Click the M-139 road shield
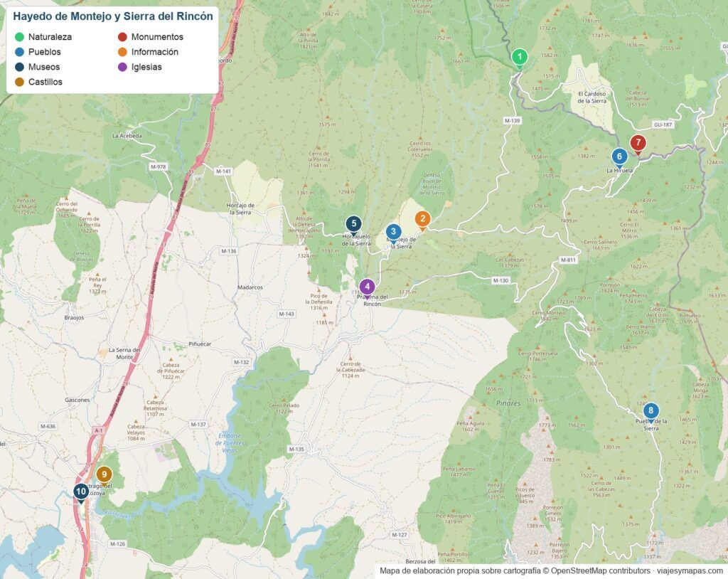This screenshot has width=728, height=579. point(512,121)
